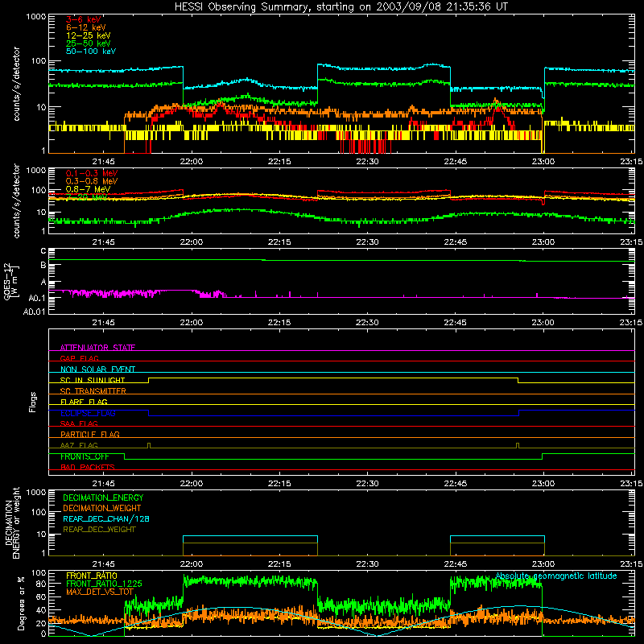The width and height of the screenshot is (644, 644).
Task: Select the red 3-6 keV legend label
Action: [83, 19]
